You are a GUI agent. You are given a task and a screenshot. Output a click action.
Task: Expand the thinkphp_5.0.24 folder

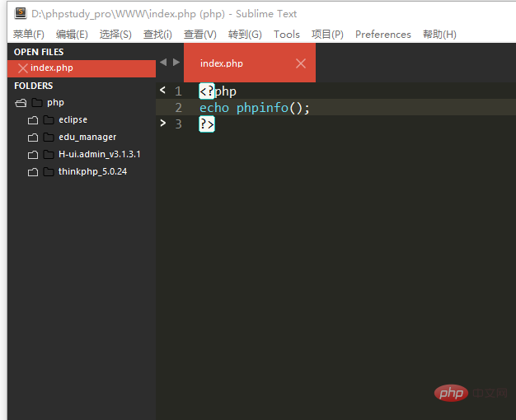pos(33,172)
